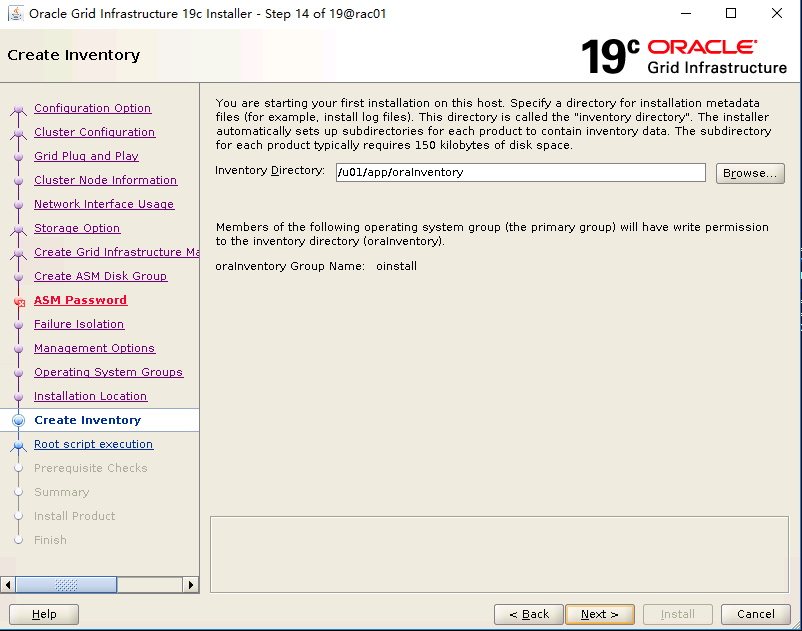
Task: Open the Configuration Option step
Action: tap(93, 108)
